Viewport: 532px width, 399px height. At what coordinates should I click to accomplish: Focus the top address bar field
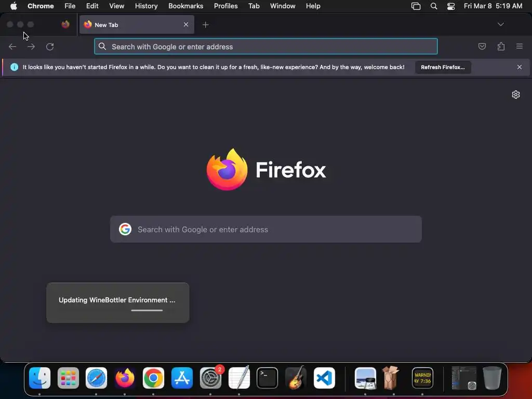(x=265, y=46)
